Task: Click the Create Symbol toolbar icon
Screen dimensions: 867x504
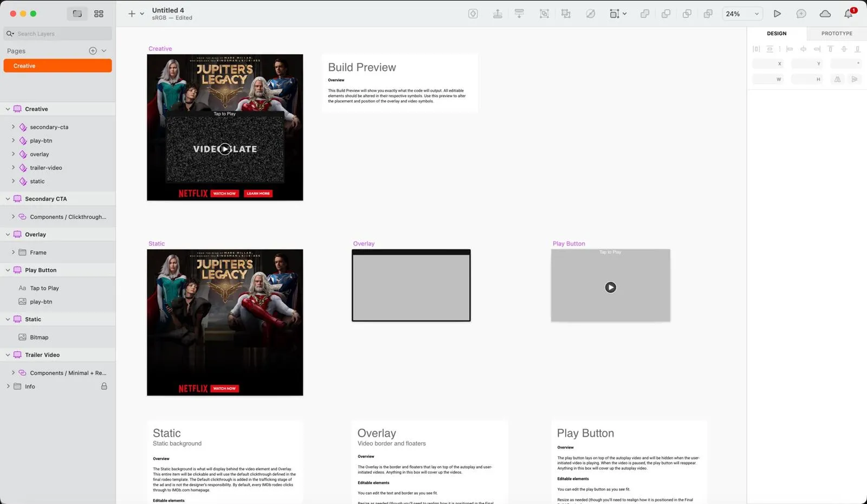Action: [x=473, y=14]
